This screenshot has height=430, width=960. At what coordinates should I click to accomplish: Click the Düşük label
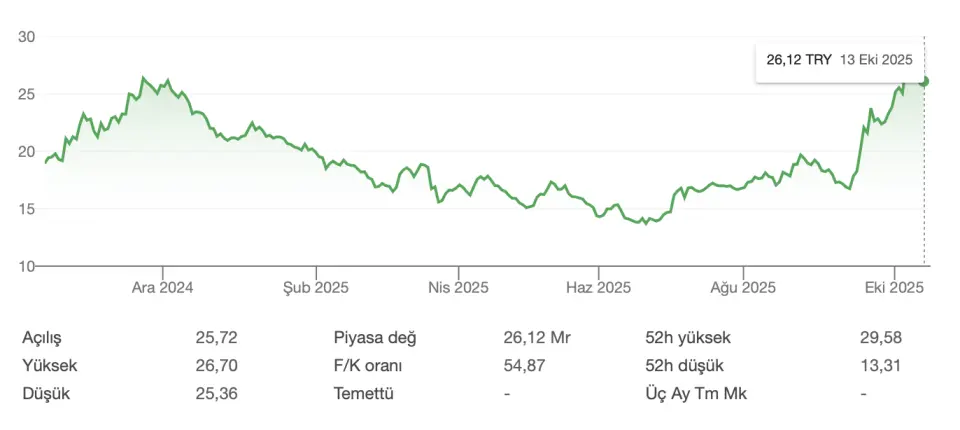(x=48, y=394)
